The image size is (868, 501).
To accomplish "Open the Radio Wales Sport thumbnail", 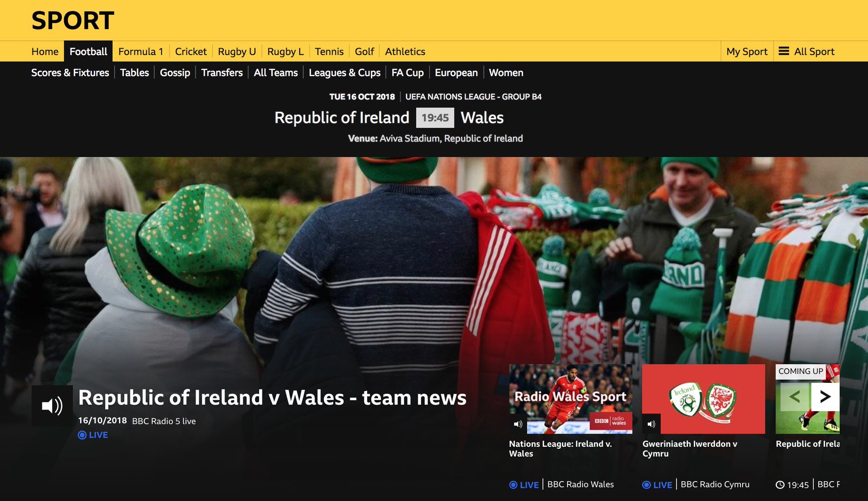I will pyautogui.click(x=570, y=399).
